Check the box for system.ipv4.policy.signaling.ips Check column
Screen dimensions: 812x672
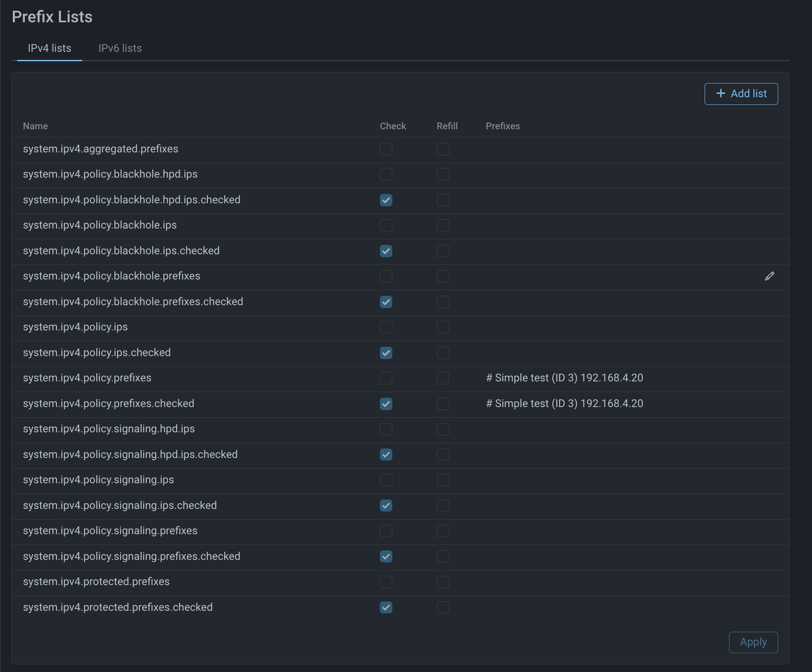tap(386, 480)
